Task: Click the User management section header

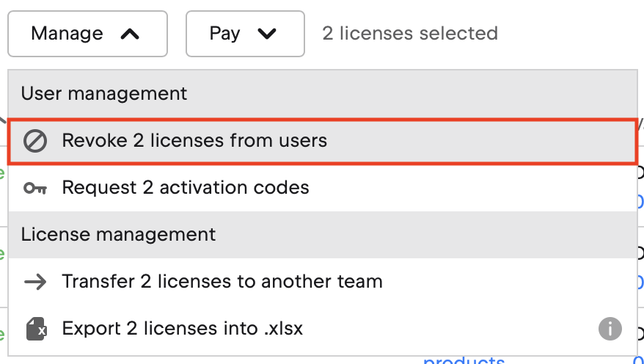Action: pyautogui.click(x=104, y=94)
